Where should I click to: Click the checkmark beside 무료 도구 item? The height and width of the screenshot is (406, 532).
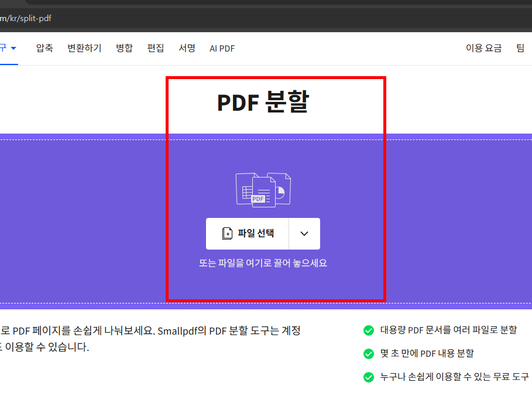coord(369,377)
